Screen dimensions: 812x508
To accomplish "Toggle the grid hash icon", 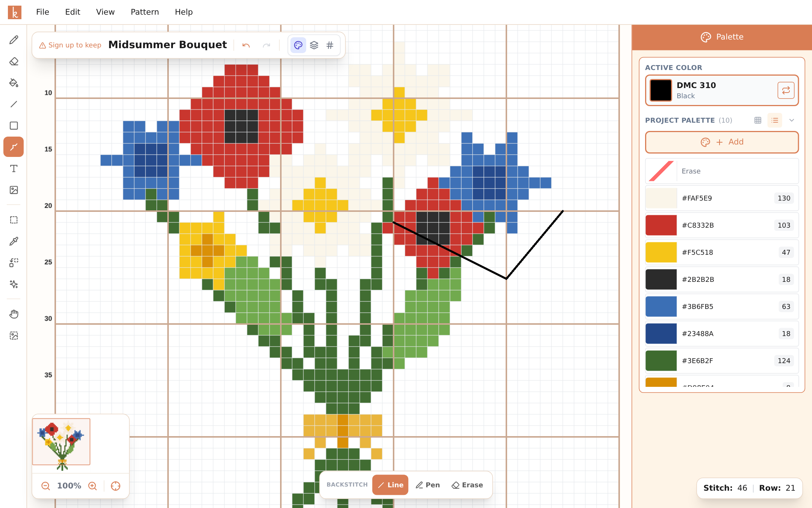I will pos(330,45).
